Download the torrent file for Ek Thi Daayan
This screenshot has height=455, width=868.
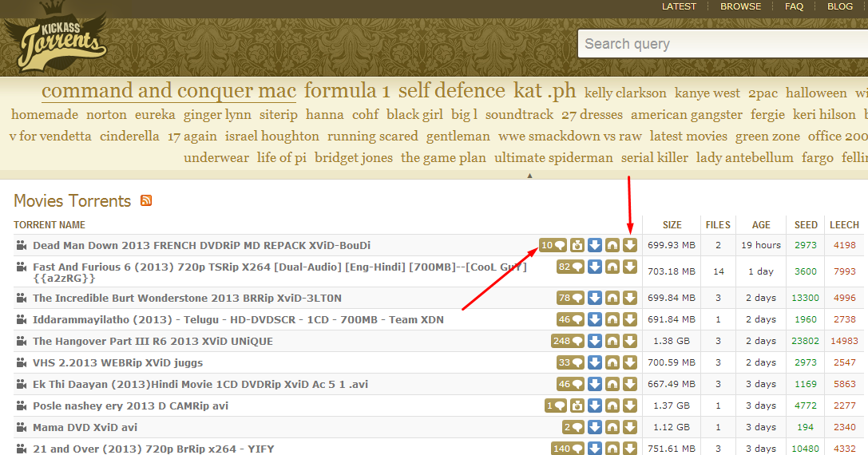coord(630,384)
